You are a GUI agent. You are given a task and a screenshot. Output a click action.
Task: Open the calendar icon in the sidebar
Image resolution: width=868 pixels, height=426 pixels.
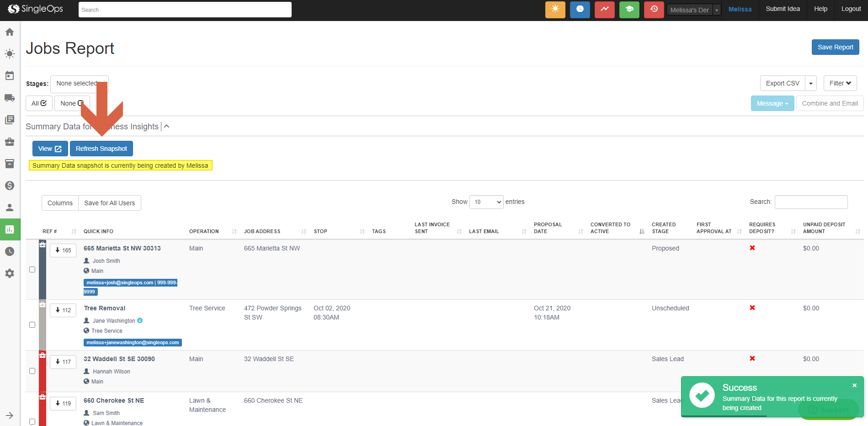[10, 76]
